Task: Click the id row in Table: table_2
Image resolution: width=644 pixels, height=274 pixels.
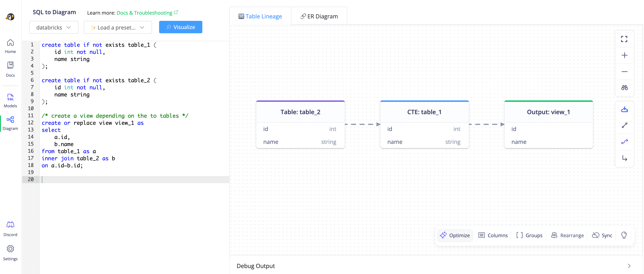Action: [300, 129]
